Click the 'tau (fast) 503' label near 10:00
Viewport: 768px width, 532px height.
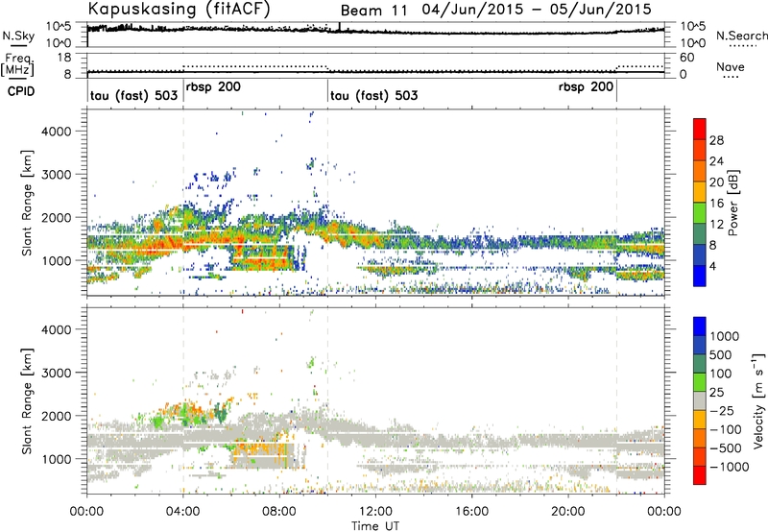point(374,95)
